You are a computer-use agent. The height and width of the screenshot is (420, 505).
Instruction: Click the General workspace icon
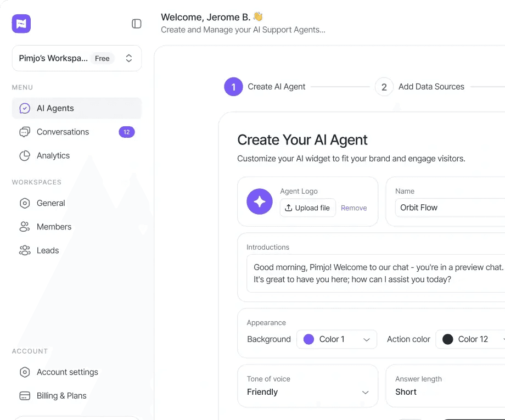[25, 203]
